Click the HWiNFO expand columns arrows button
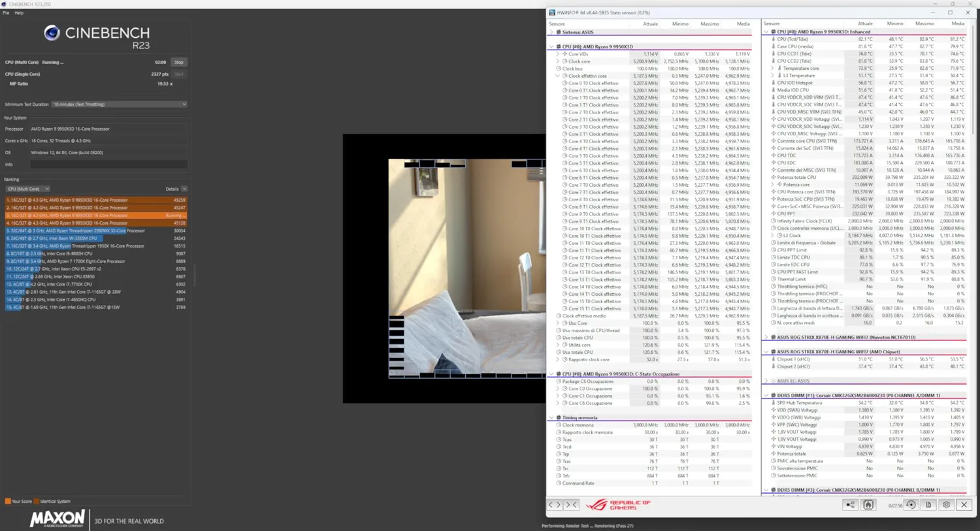 pos(555,505)
